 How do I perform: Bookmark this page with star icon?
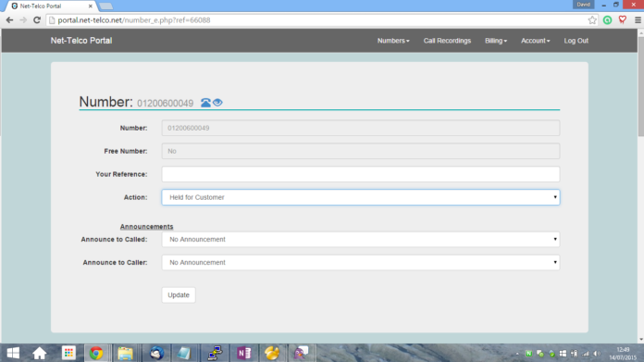click(x=592, y=20)
